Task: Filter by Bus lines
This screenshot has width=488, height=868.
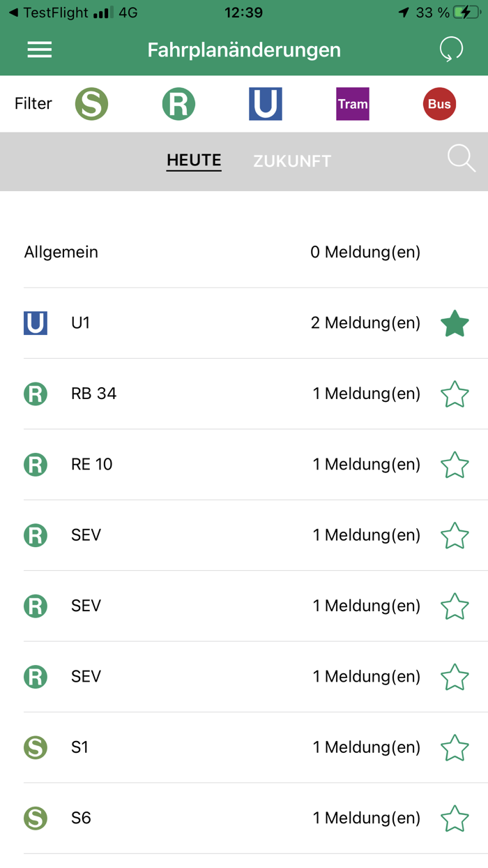Action: 439,103
